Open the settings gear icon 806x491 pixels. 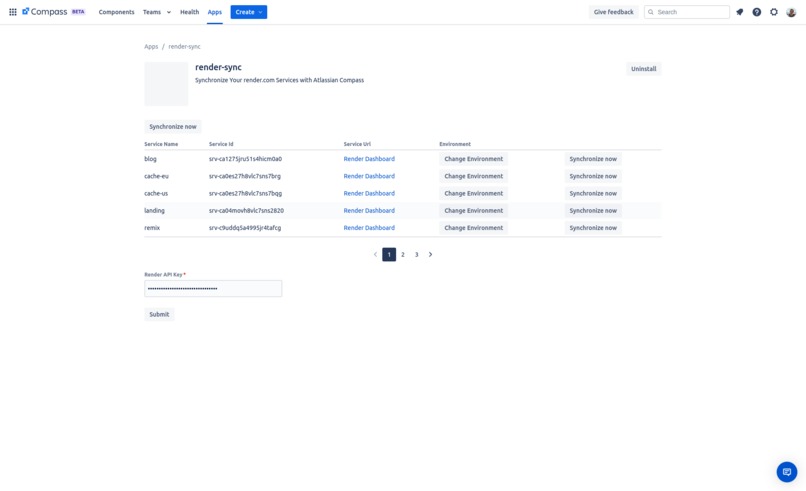[x=774, y=12]
